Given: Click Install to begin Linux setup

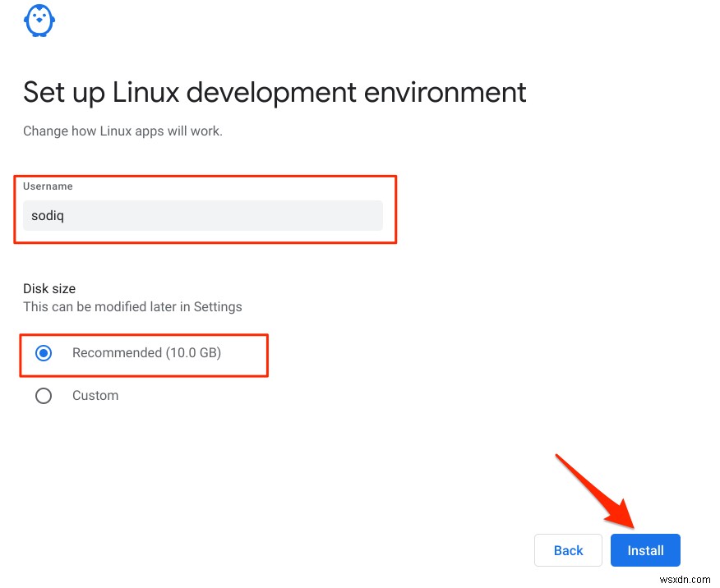Looking at the screenshot, I should 645,550.
